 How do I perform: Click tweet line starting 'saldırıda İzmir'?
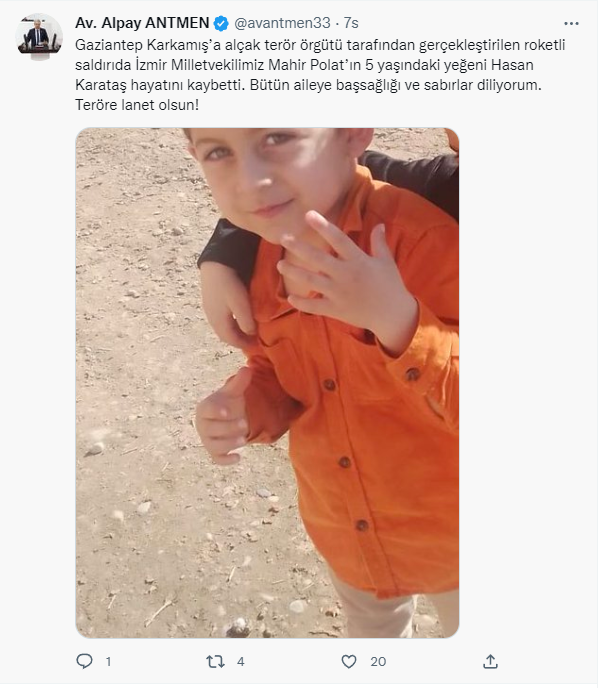(x=304, y=65)
